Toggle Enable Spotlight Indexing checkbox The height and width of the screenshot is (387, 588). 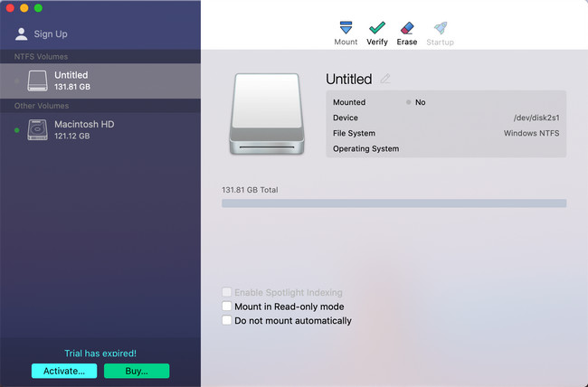(x=226, y=292)
